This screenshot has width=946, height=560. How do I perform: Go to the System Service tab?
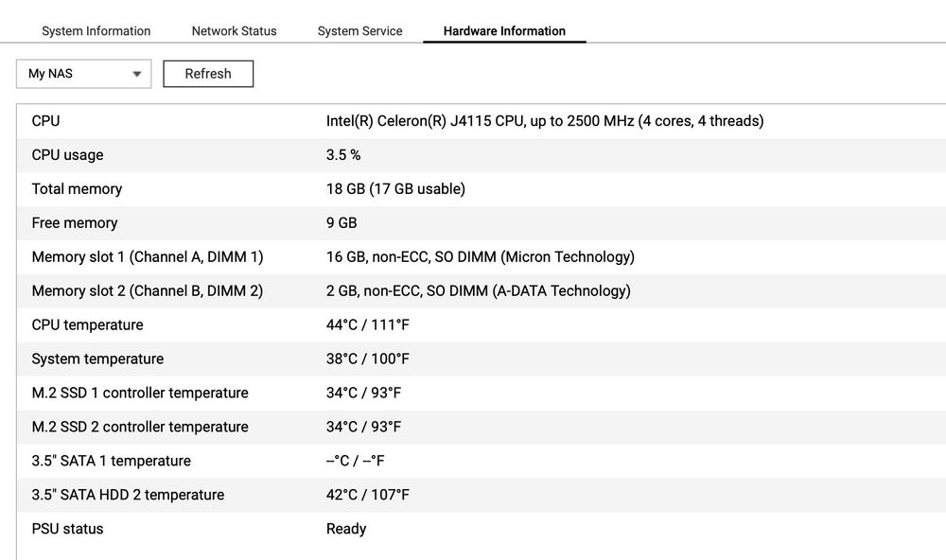359,31
